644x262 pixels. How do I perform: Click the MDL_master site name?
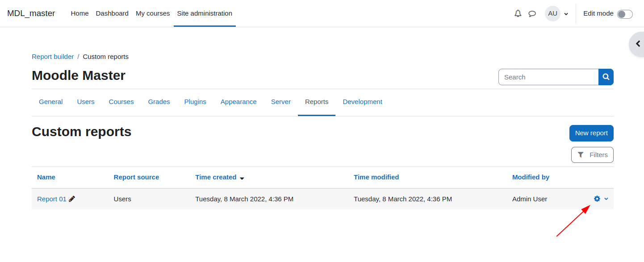click(31, 13)
